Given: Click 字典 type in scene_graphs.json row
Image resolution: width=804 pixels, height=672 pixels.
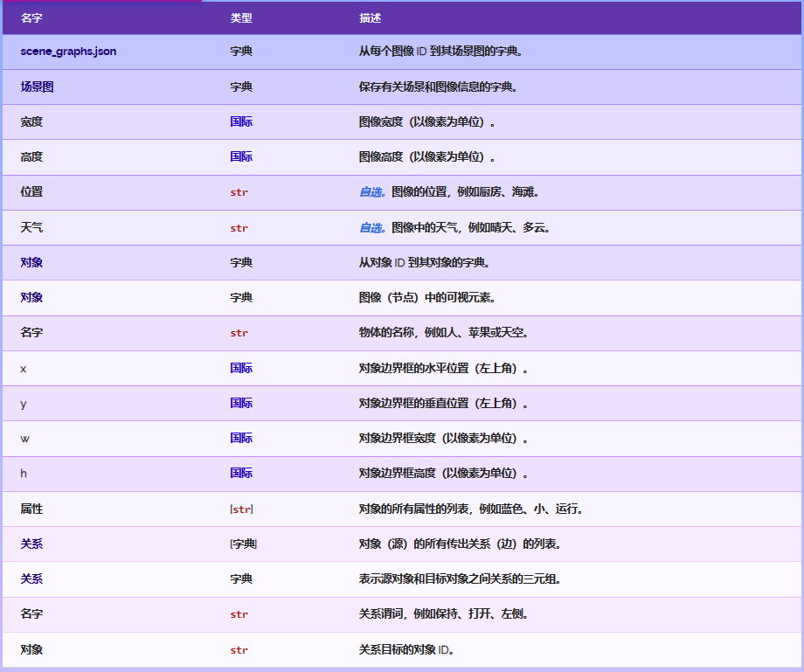Looking at the screenshot, I should [241, 52].
